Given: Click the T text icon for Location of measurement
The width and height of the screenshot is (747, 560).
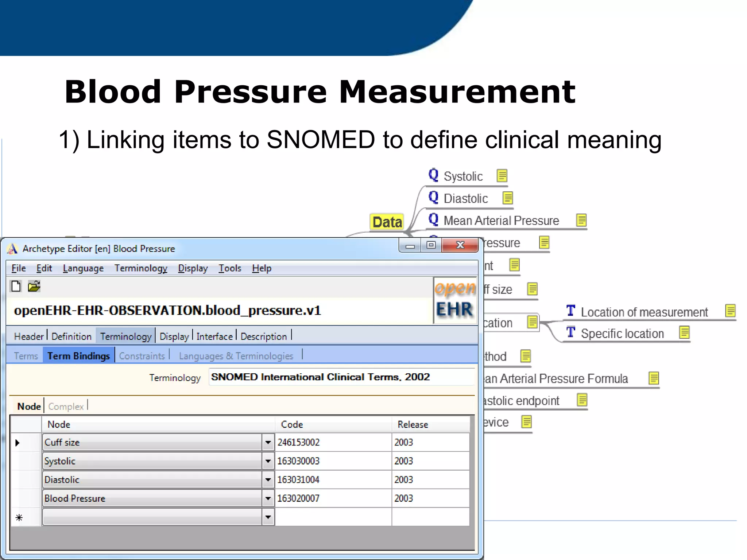Looking at the screenshot, I should [571, 311].
